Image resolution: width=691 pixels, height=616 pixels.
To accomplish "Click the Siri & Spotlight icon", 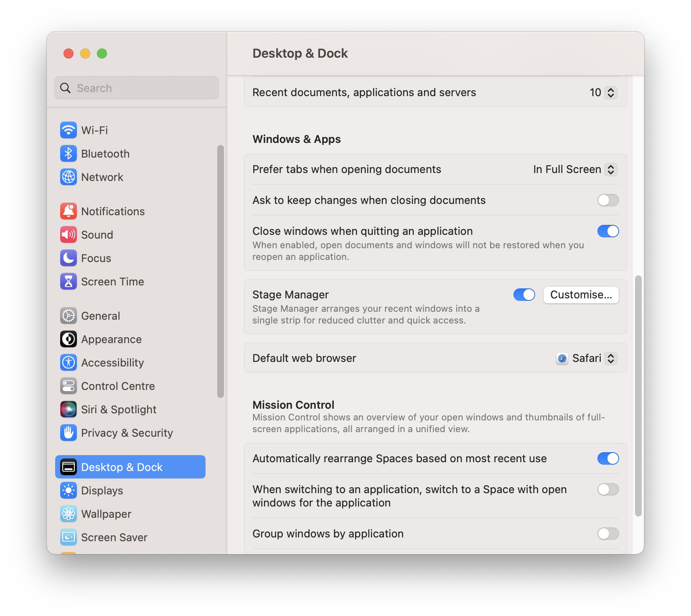I will pyautogui.click(x=69, y=409).
